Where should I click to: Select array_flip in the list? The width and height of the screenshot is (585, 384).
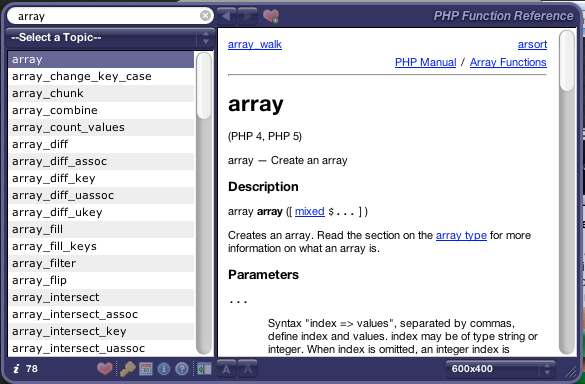pyautogui.click(x=101, y=280)
